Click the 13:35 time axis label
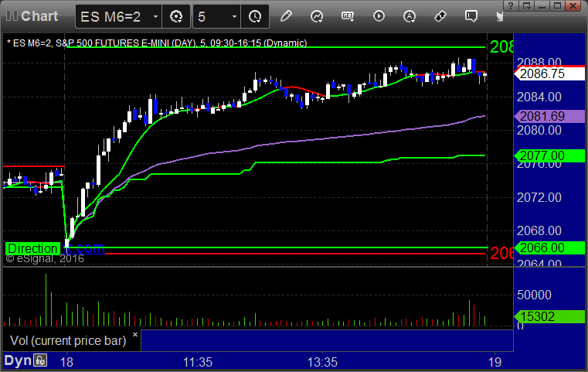This screenshot has width=588, height=372. click(x=322, y=362)
